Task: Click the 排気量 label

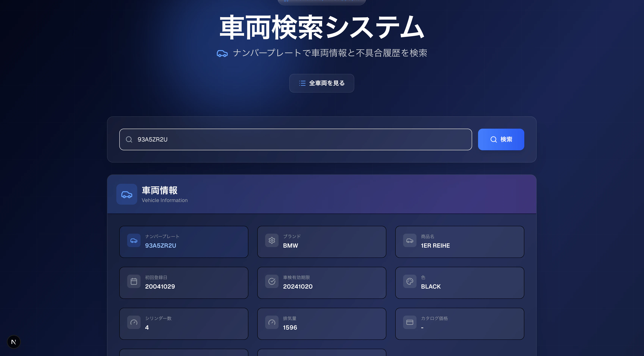Action: tap(290, 318)
